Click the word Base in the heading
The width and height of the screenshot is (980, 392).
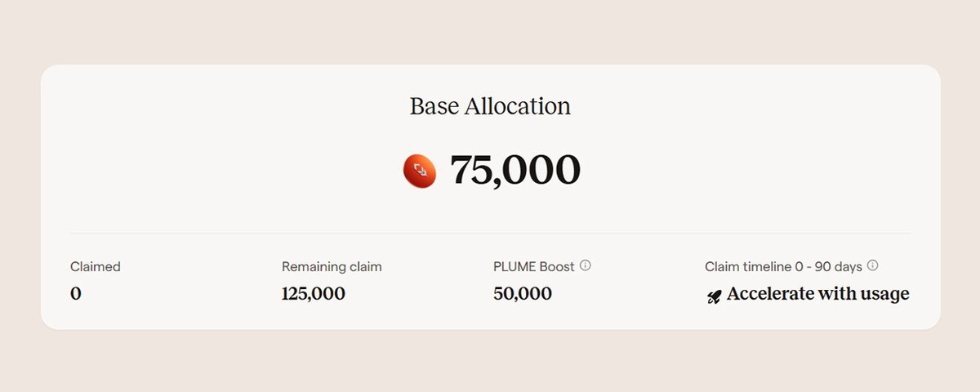coord(434,106)
